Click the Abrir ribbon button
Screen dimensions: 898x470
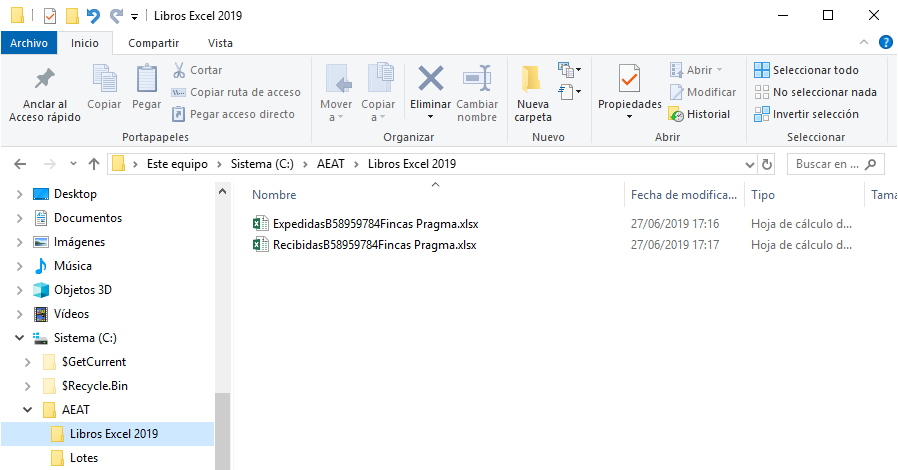pyautogui.click(x=696, y=70)
